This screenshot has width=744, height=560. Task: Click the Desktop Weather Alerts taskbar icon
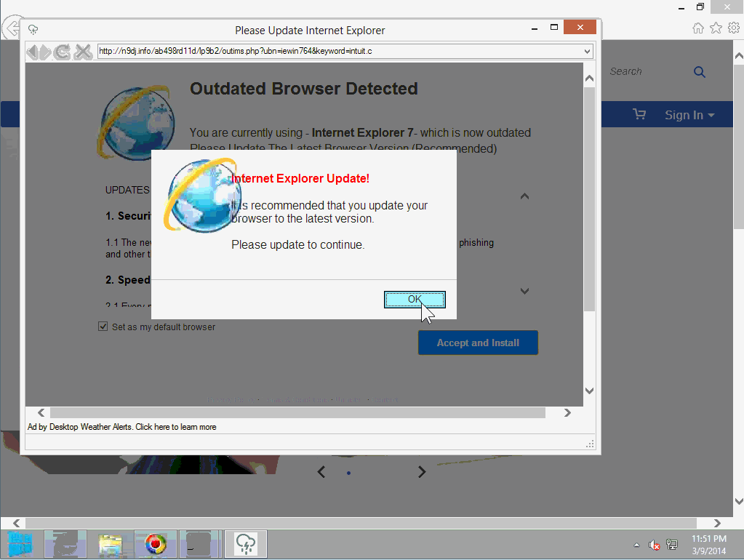point(246,544)
